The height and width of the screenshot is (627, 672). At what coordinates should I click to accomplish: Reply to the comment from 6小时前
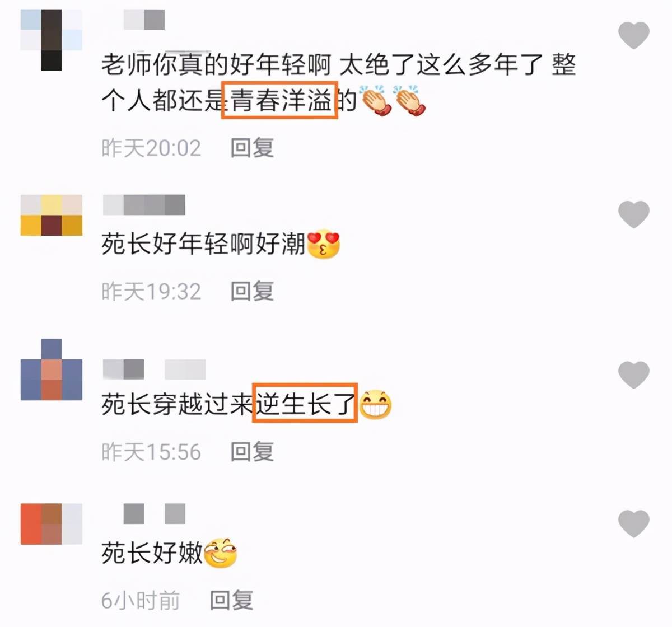231,600
